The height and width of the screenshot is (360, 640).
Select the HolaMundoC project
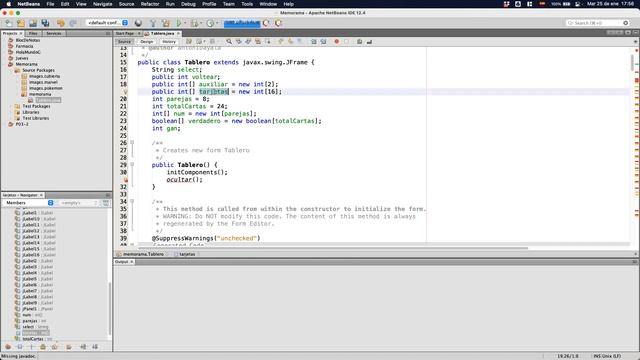click(x=28, y=52)
